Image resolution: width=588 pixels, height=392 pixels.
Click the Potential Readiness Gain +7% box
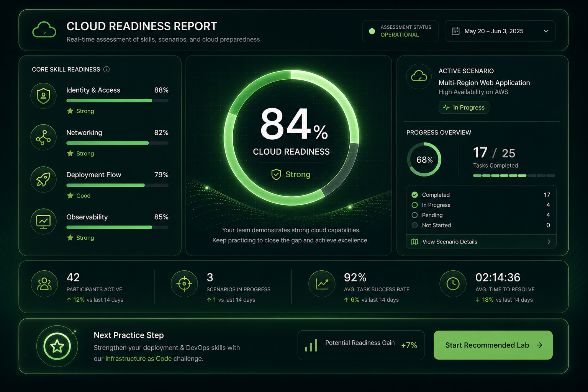click(361, 345)
